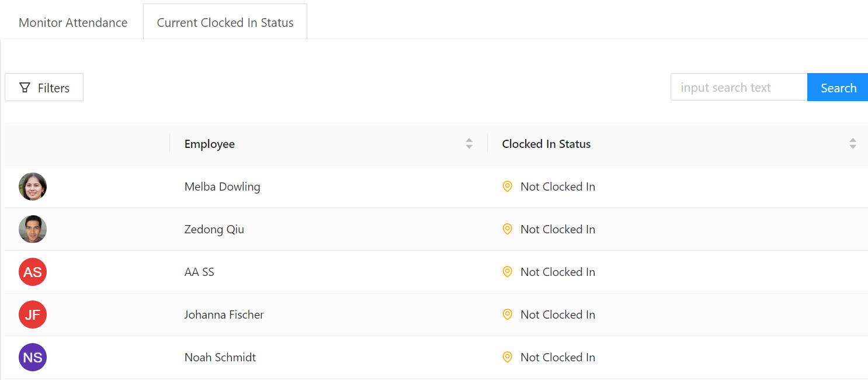Click the location pin next to Zedong Qiu's status
Image resolution: width=868 pixels, height=380 pixels.
click(x=507, y=229)
